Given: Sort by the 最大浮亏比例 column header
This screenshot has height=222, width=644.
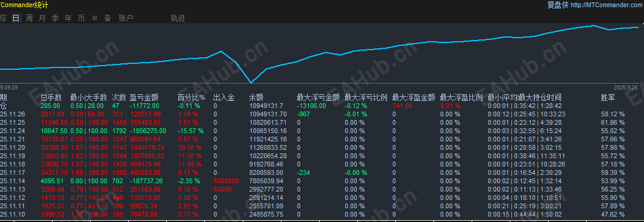Looking at the screenshot, I should point(366,97).
